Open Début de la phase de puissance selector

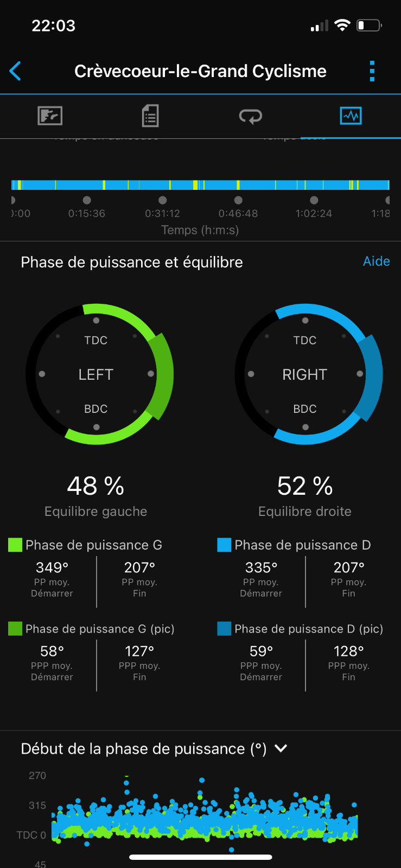154,749
